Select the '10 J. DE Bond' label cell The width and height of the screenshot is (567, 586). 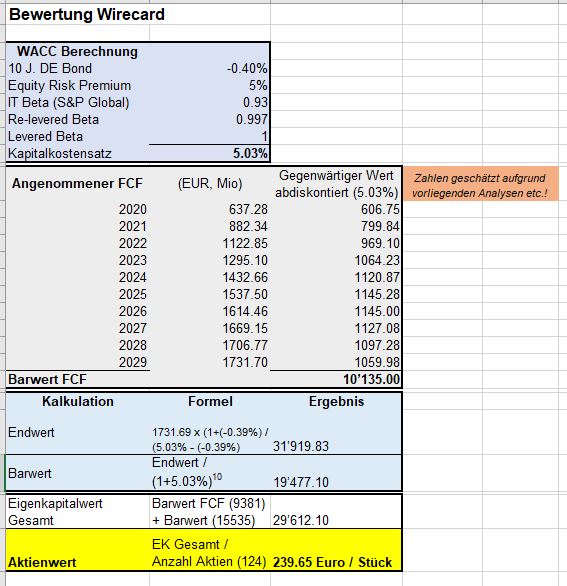click(x=50, y=68)
